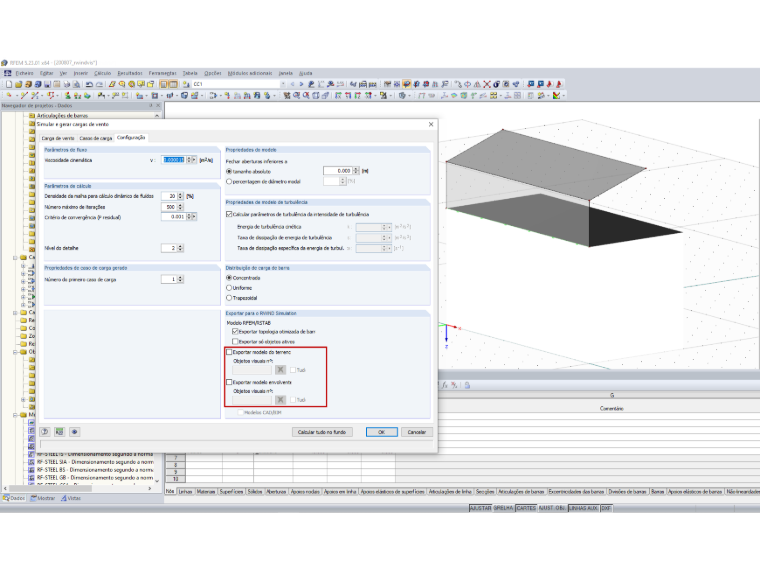Close the wind simulation dialog

tap(431, 125)
